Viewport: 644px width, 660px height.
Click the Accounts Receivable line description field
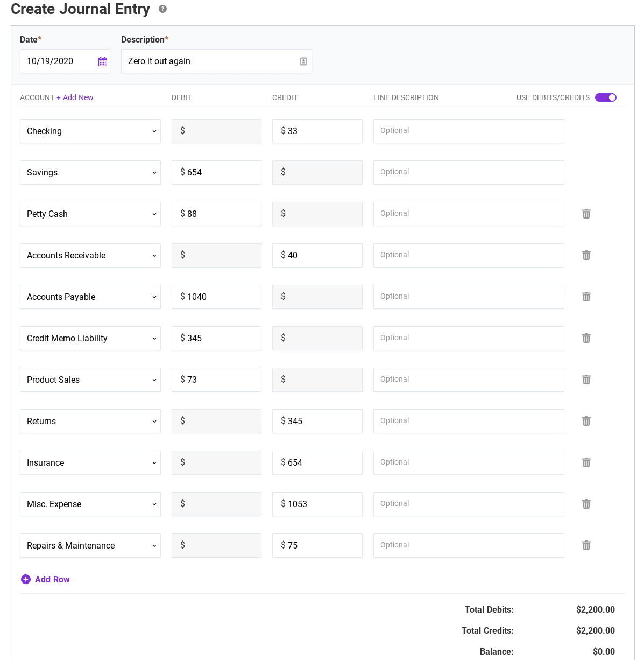point(469,256)
